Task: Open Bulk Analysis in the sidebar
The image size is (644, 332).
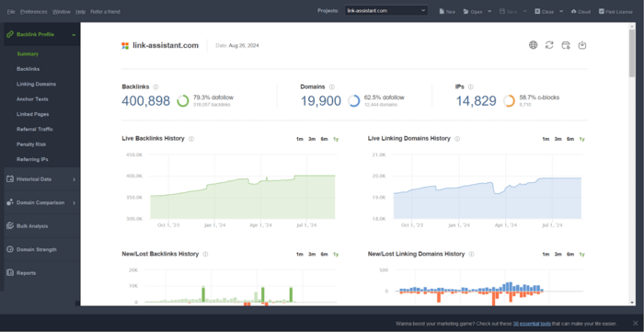Action: pos(32,226)
